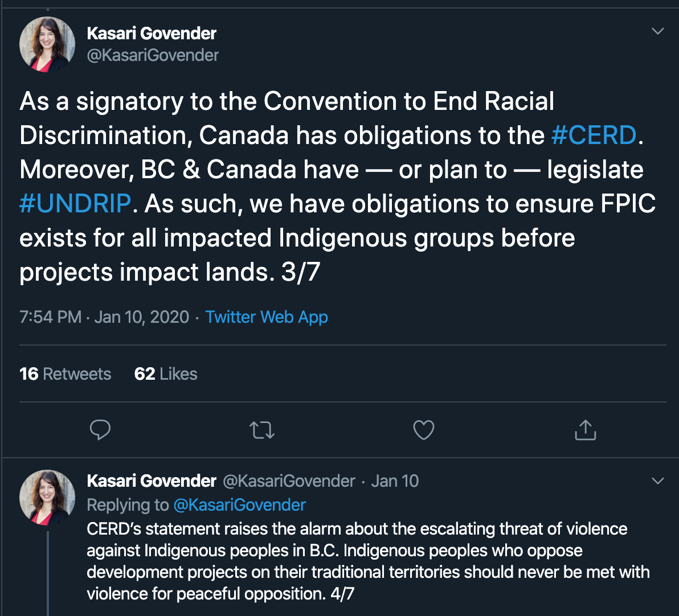This screenshot has height=616, width=679.
Task: Click the share upload icon
Action: (x=586, y=430)
